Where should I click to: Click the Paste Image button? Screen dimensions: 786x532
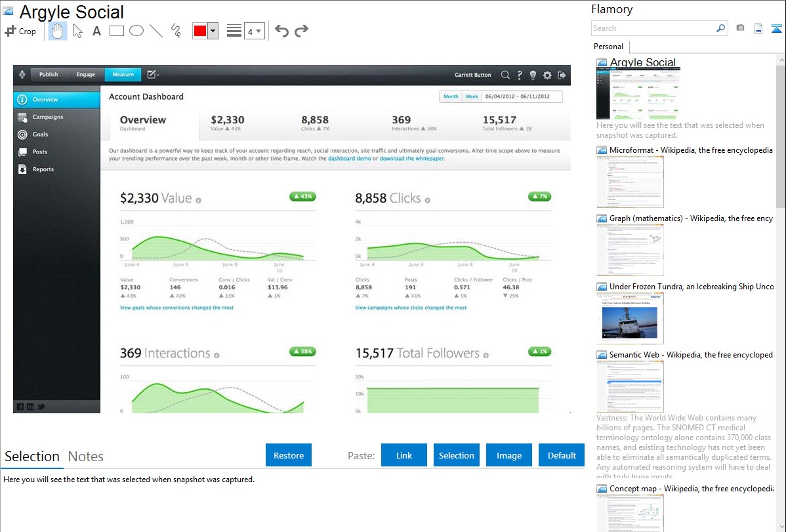508,455
